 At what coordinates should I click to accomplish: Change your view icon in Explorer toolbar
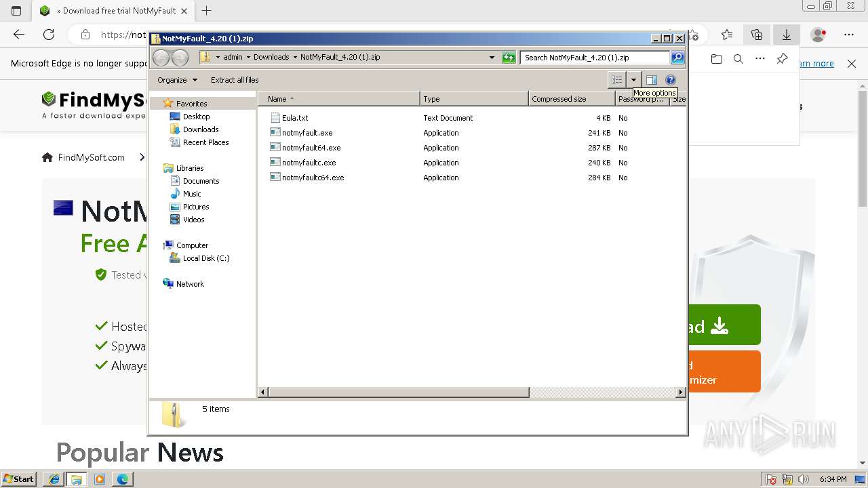(616, 80)
